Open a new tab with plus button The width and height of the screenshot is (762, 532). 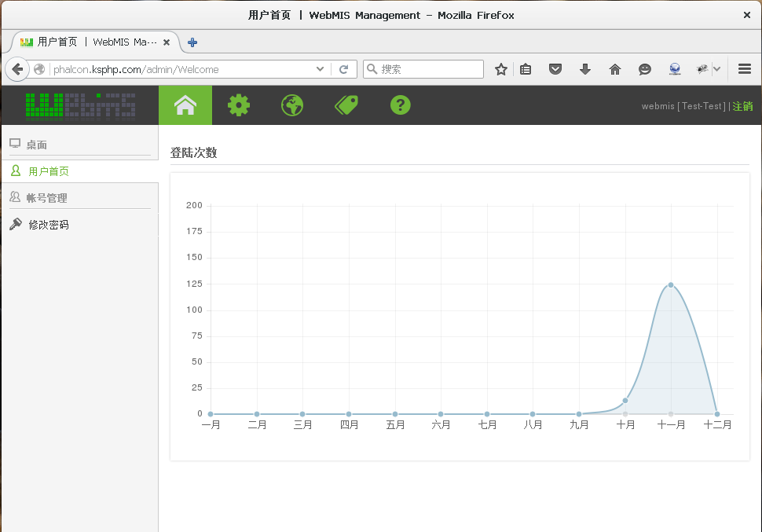tap(192, 42)
